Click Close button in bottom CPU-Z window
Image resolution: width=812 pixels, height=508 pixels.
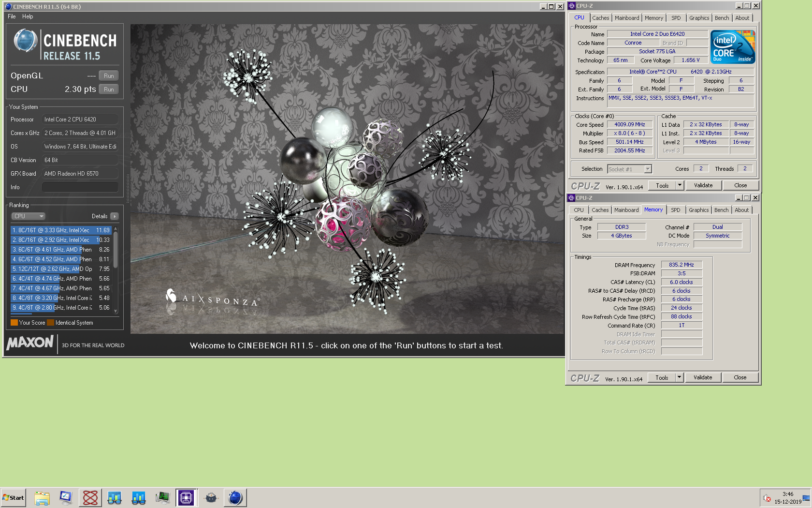(x=740, y=378)
